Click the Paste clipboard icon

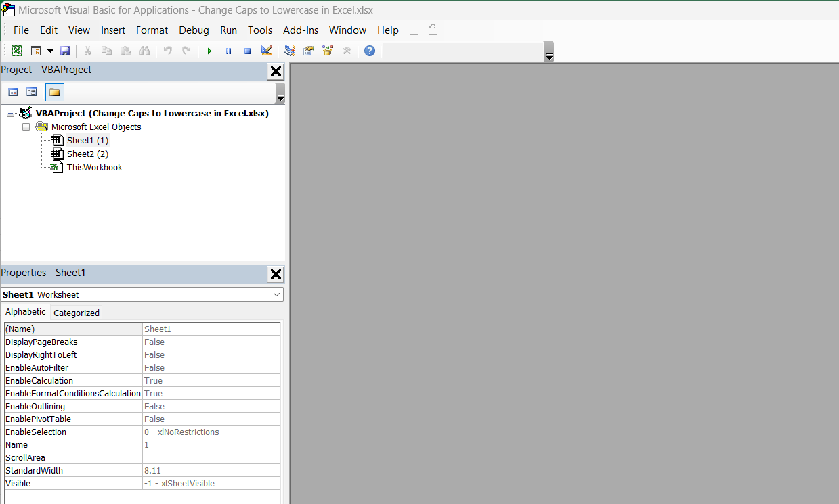[125, 51]
